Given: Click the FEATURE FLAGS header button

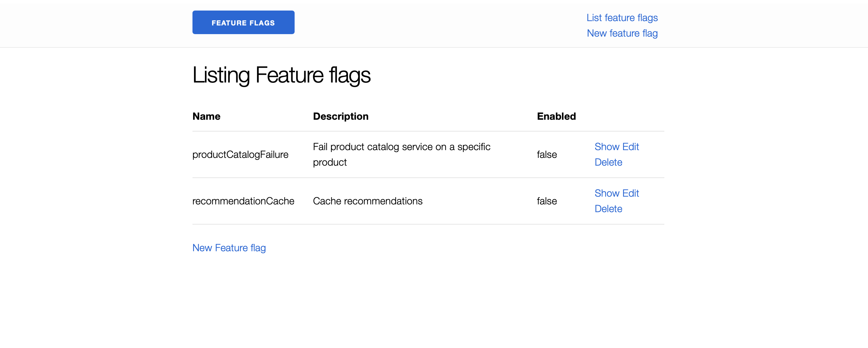Looking at the screenshot, I should click(243, 22).
